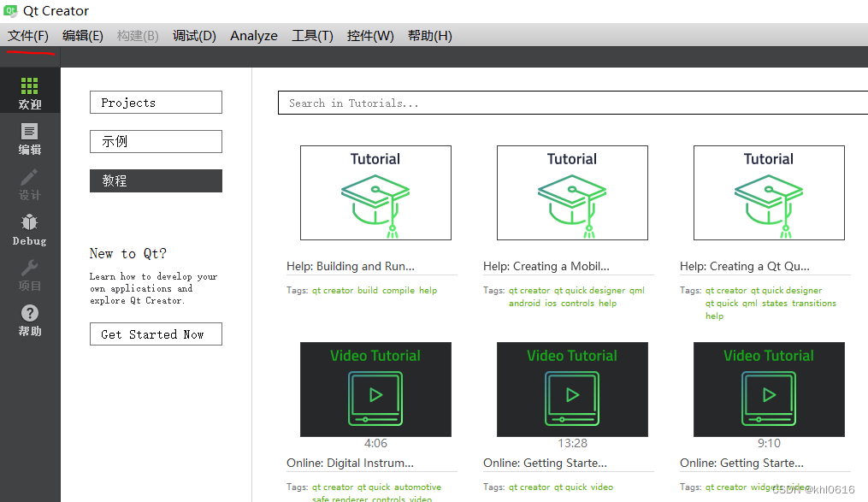Open Design mode (设计) in sidebar

point(30,185)
